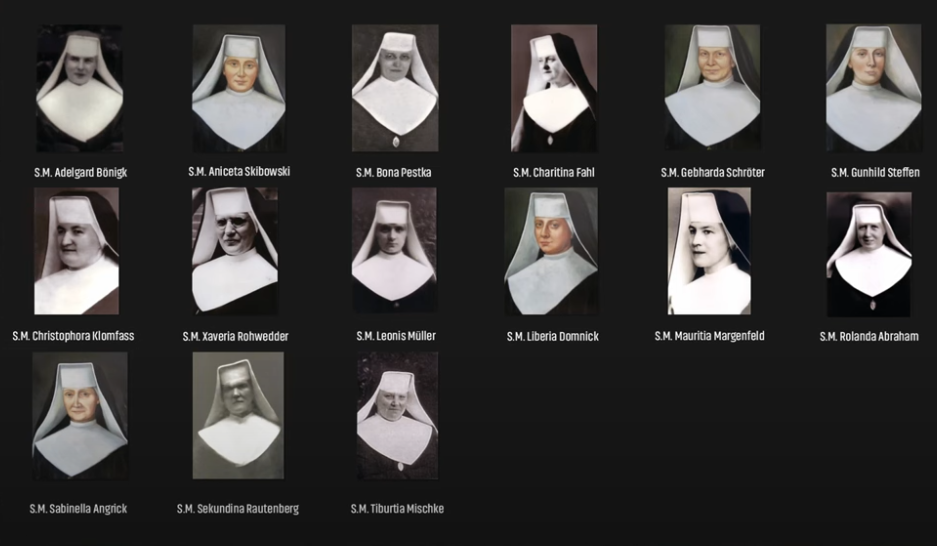
Task: Open the S.M. Gebharda Schröter portrait
Action: click(x=712, y=87)
